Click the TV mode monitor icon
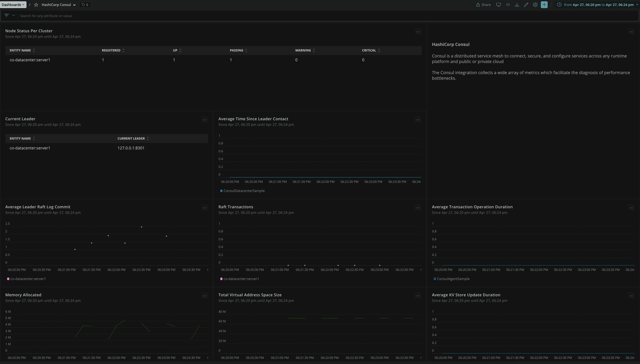 coord(498,5)
